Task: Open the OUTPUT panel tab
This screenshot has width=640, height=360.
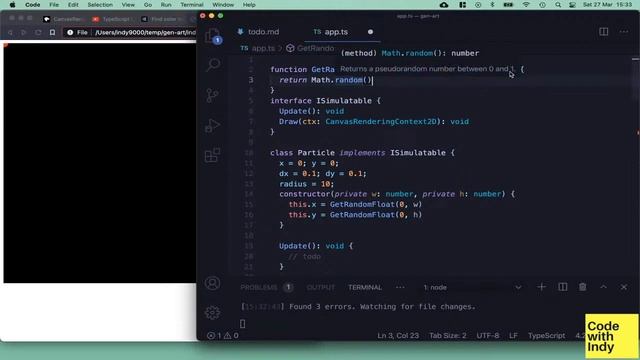Action: click(x=320, y=287)
